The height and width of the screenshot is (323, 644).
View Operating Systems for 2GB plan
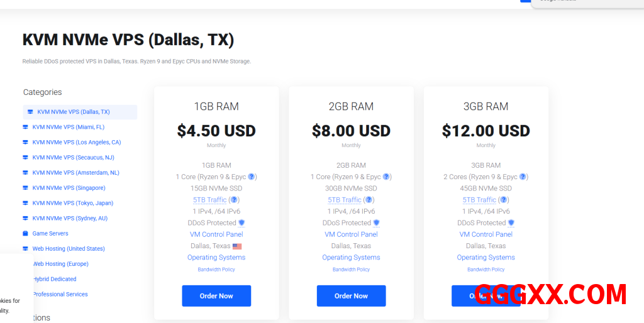pos(351,258)
